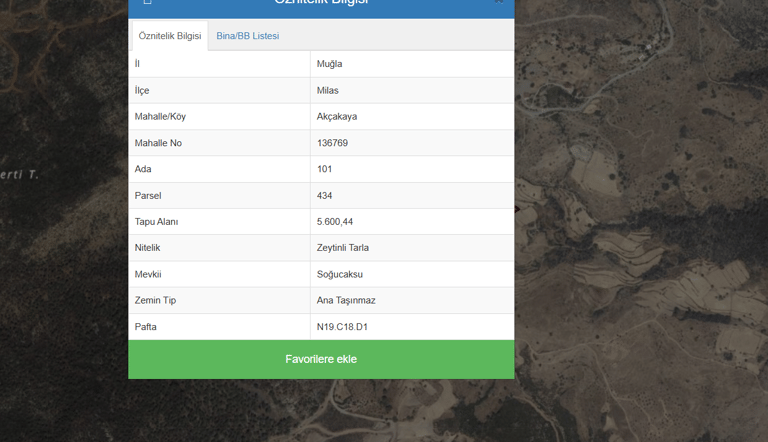Select the Öznitelik Bilgisi tab
The height and width of the screenshot is (442, 768).
coord(169,36)
